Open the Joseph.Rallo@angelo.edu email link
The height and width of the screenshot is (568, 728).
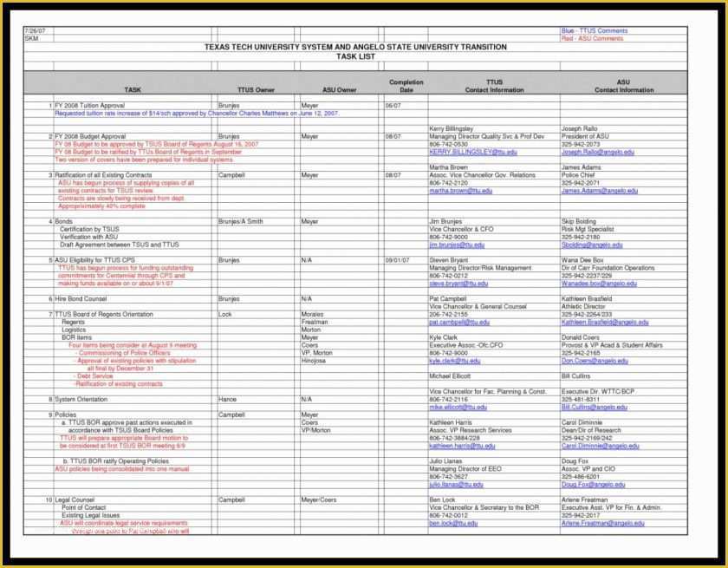coord(597,152)
